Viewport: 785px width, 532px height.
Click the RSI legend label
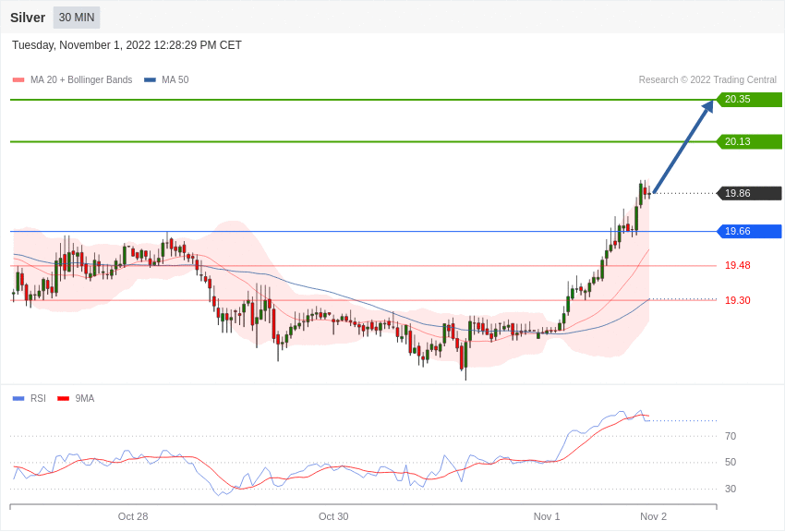[38, 398]
